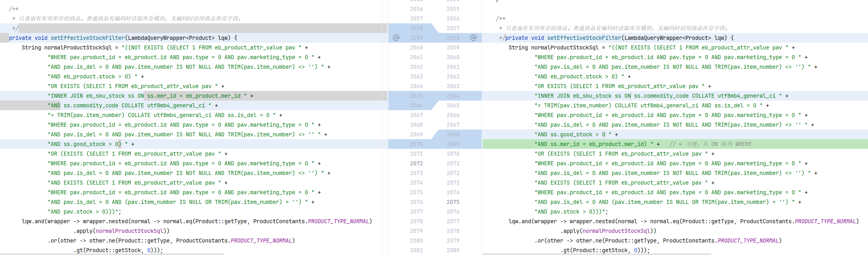Screen dimensions: 868x255
Task: Click 'AND ss.good_stock > 0)' in left pane
Action: [x=86, y=144]
